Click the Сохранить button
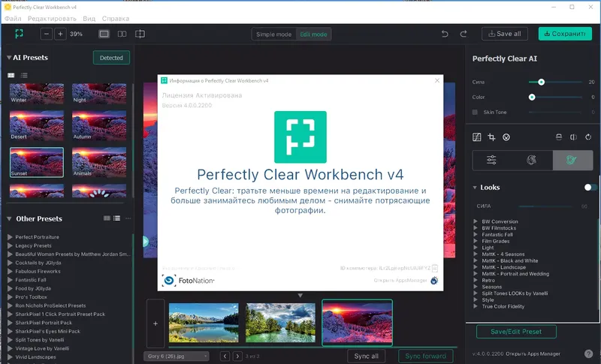The image size is (601, 364). [x=565, y=34]
